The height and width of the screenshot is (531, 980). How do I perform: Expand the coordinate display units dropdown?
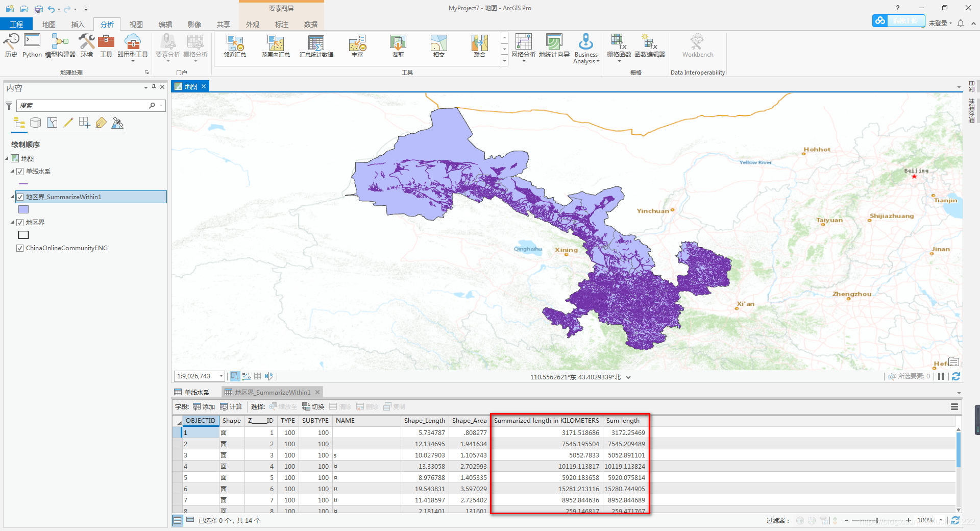(x=628, y=377)
